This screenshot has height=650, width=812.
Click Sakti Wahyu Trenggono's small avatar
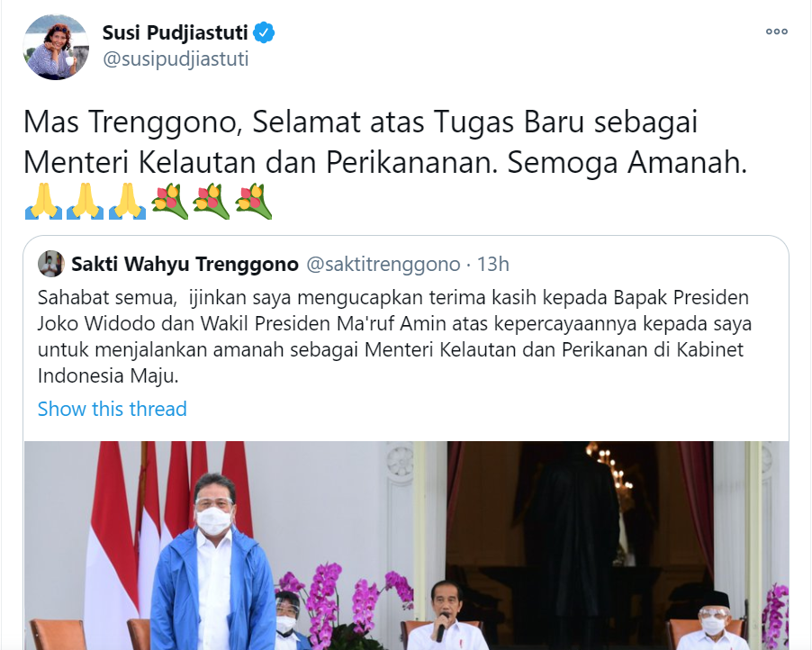coord(50,264)
